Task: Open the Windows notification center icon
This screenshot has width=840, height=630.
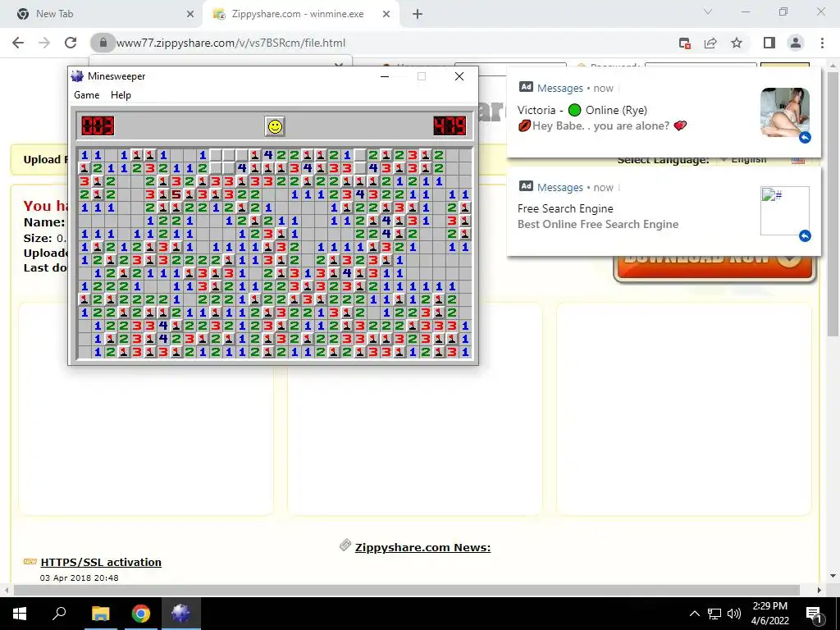Action: tap(813, 614)
